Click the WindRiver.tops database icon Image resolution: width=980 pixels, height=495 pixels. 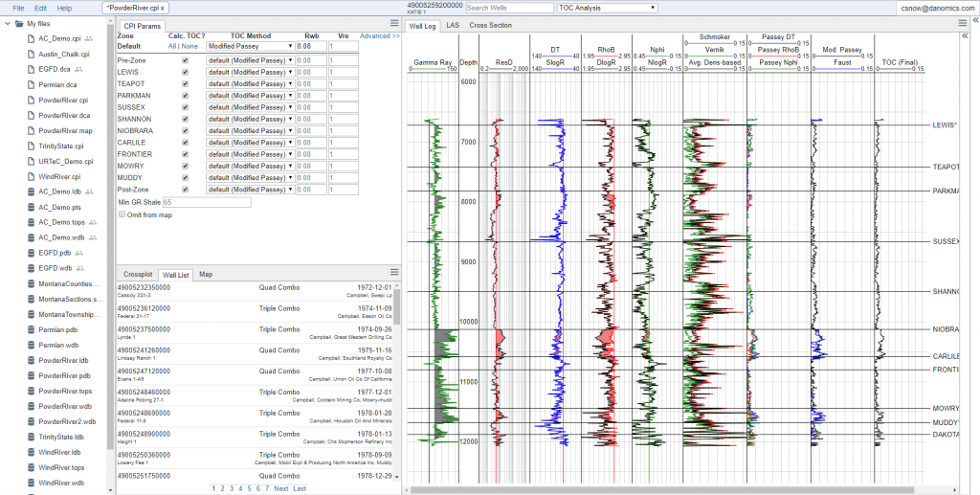tap(31, 467)
